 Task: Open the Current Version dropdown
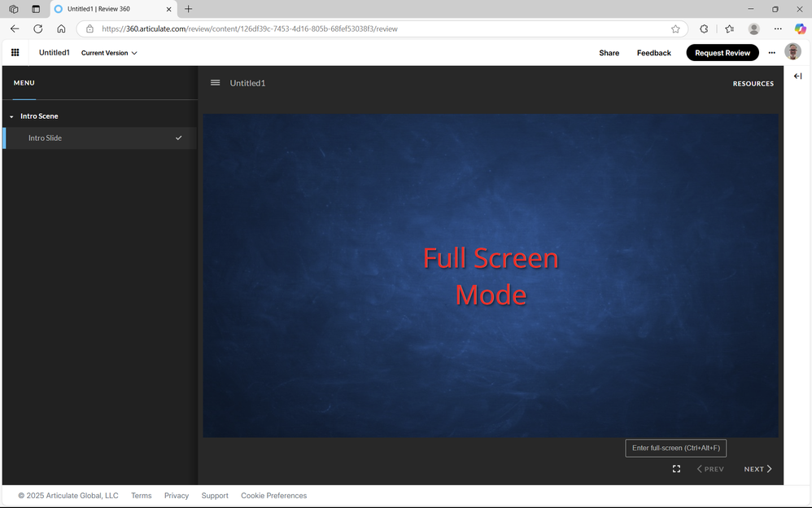109,53
